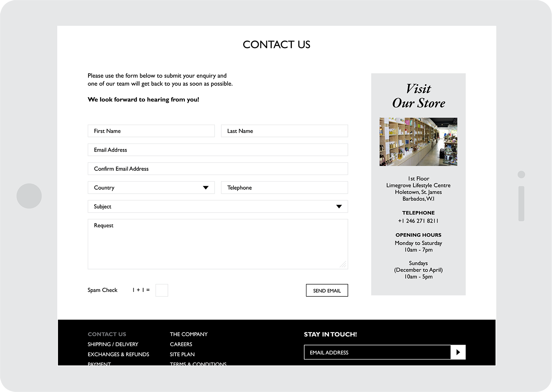Click the Last Name input field
This screenshot has height=392, width=552.
[x=284, y=131]
